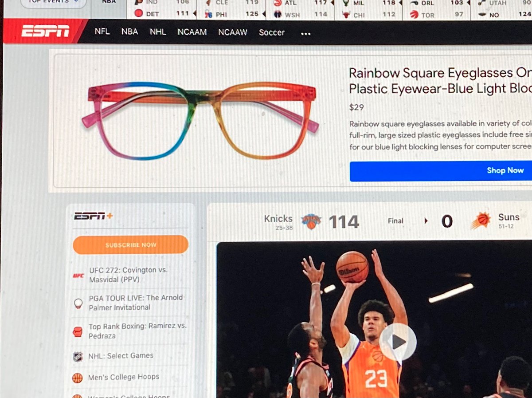532x398 pixels.
Task: Click the Subscribe Now button
Action: pos(131,245)
